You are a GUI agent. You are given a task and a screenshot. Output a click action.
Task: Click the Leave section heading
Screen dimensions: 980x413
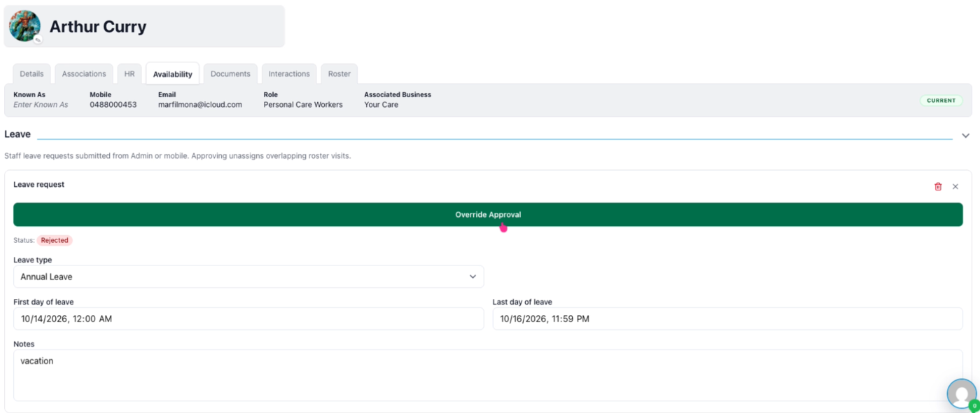point(17,134)
